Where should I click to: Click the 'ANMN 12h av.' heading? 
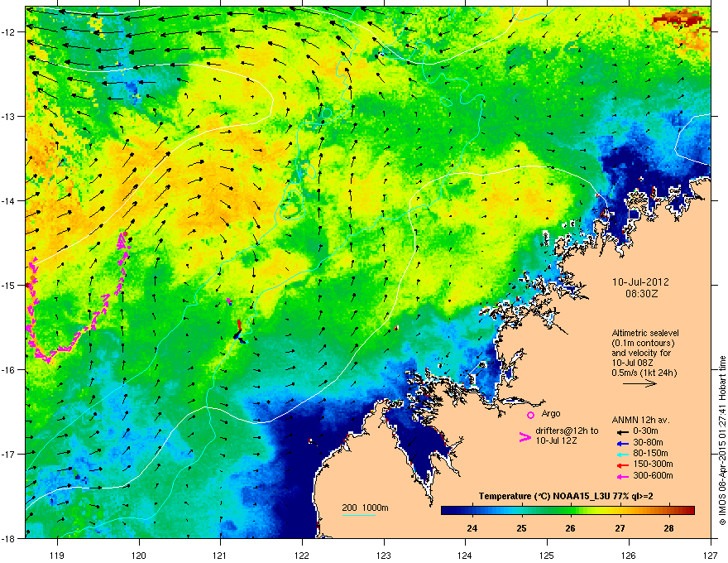coord(640,421)
